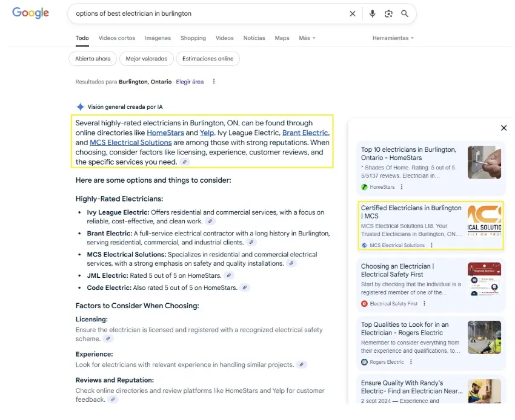Click the MCS logo thumbnail
The width and height of the screenshot is (515, 420).
click(x=484, y=221)
